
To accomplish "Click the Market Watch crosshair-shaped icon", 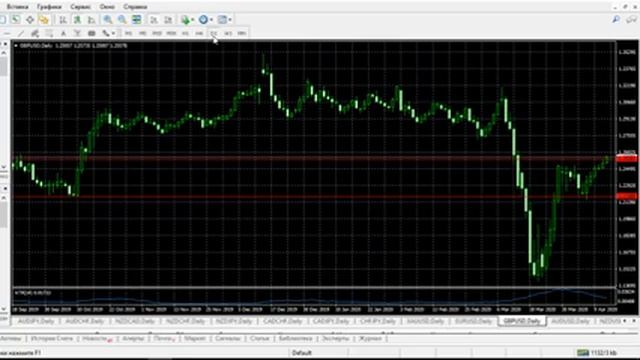I will (30, 20).
